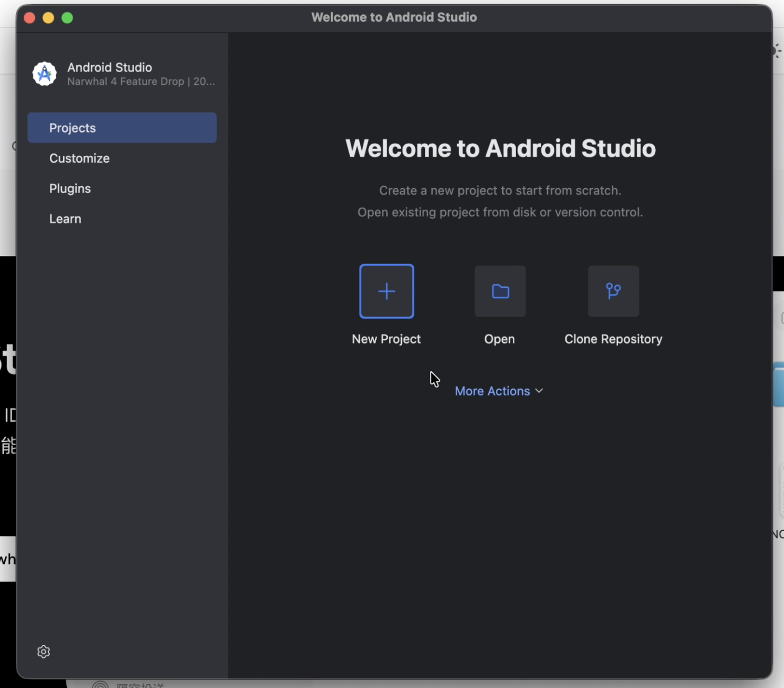
Task: Click the New Project label
Action: pyautogui.click(x=386, y=339)
